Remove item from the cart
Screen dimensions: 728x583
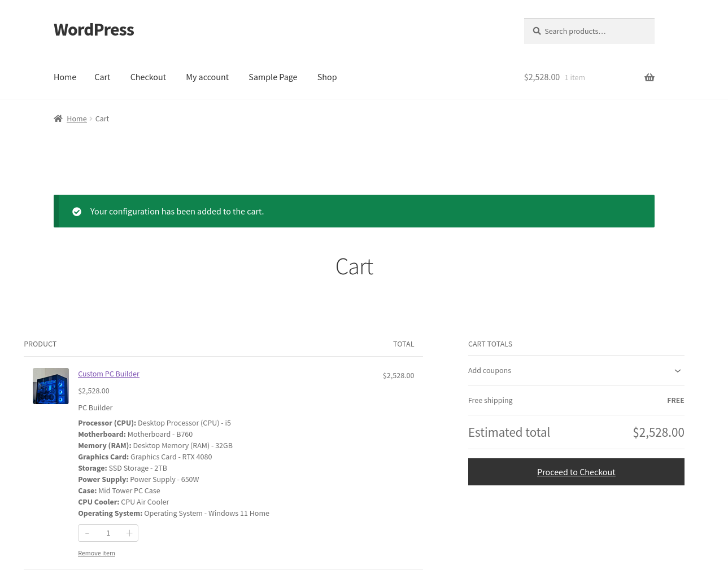click(x=97, y=553)
